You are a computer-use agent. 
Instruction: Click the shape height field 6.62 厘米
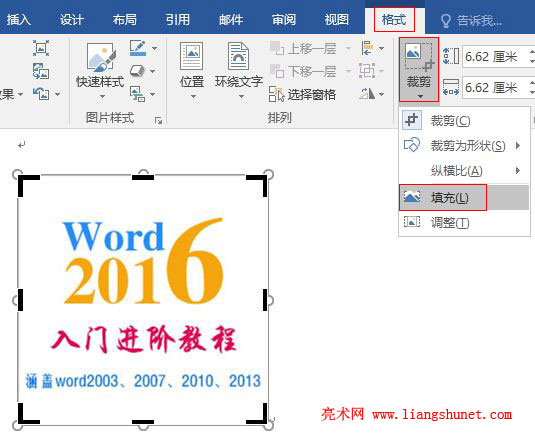coord(496,56)
